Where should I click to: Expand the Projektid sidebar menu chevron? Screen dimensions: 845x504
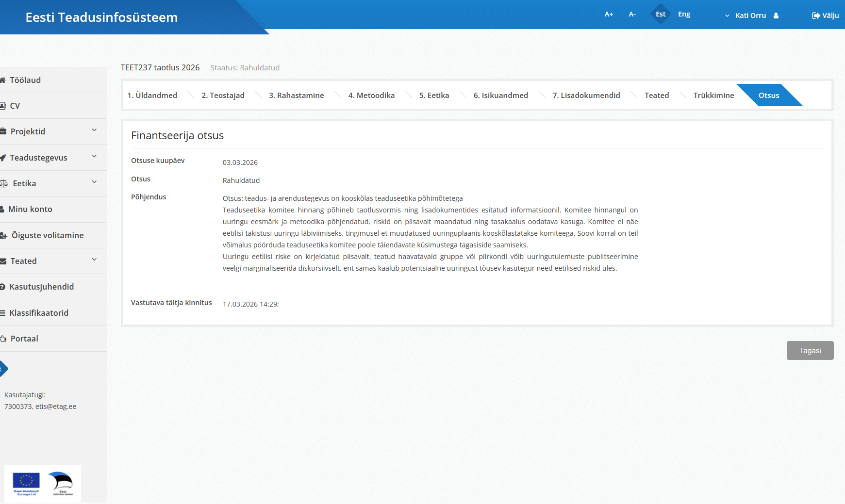94,130
